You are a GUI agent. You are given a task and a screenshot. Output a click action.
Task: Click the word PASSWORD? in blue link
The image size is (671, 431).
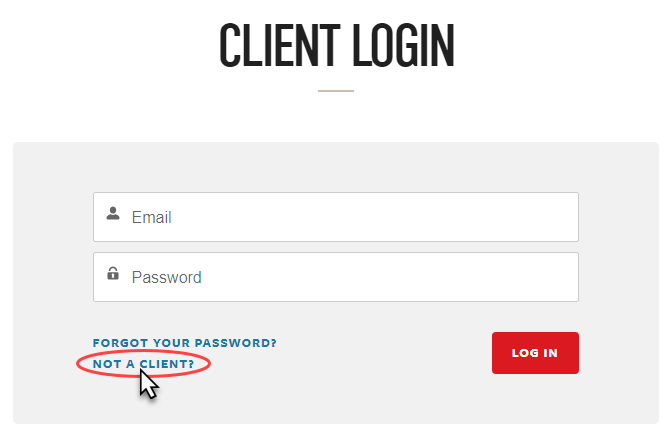(236, 343)
